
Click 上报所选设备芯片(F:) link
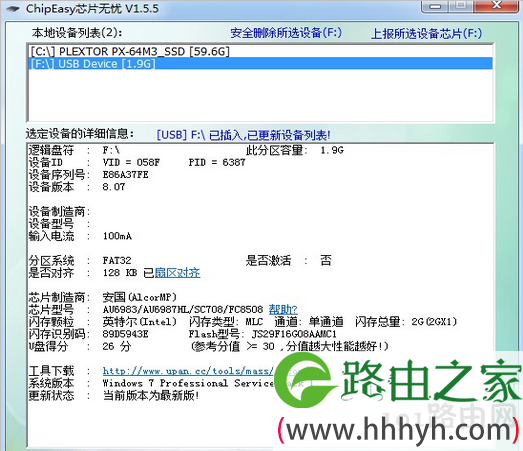point(426,33)
